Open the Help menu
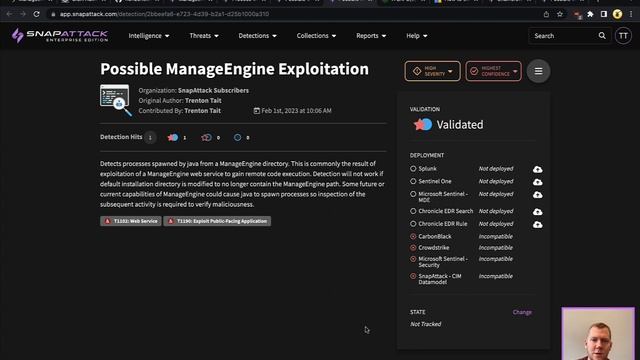640x360 pixels. (x=416, y=36)
